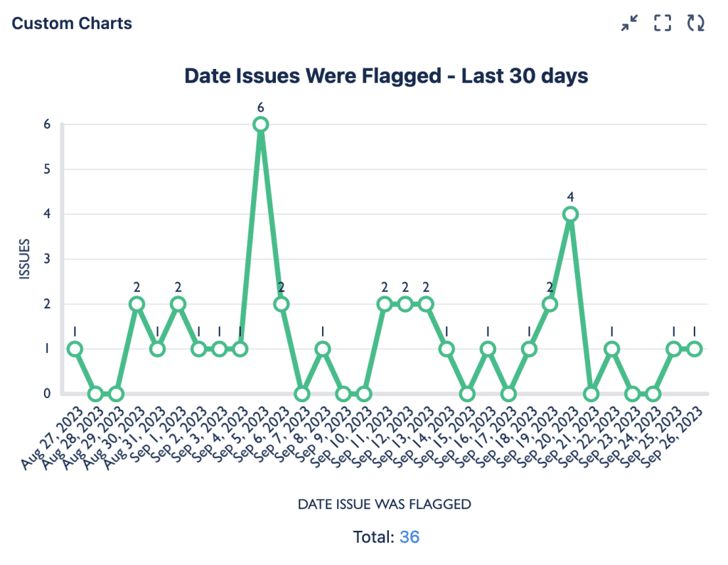Click the Sep 6, 2023 data point

coord(282,304)
